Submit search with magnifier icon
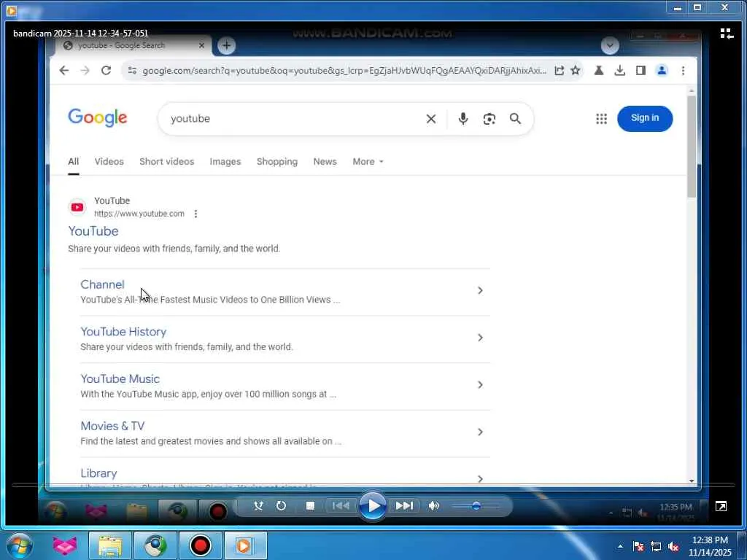Image resolution: width=747 pixels, height=560 pixels. [515, 119]
